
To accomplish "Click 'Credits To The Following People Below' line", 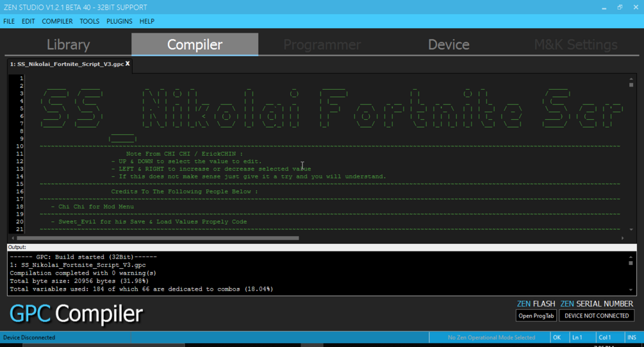I will 185,192.
